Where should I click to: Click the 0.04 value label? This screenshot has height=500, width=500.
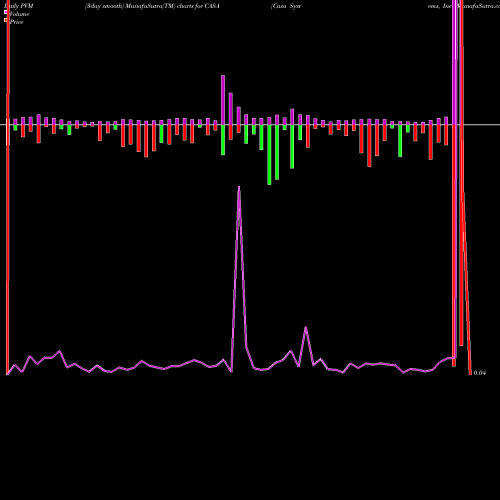click(479, 373)
